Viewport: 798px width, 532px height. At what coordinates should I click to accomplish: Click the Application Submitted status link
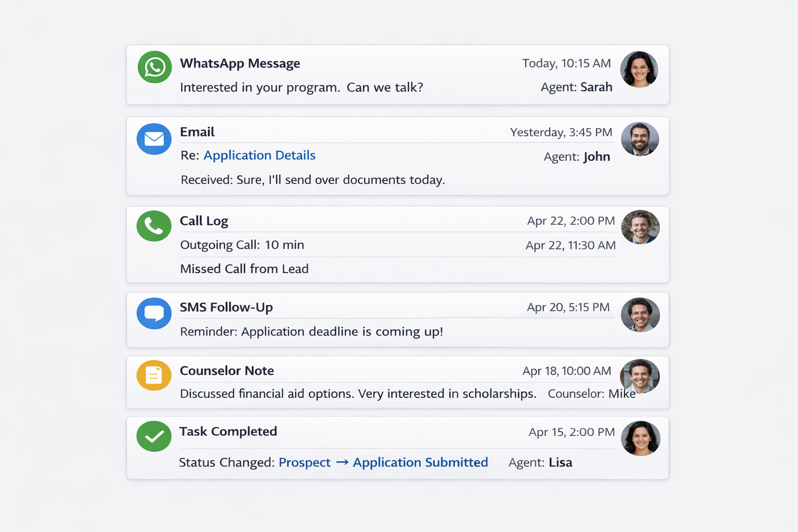[x=420, y=462]
